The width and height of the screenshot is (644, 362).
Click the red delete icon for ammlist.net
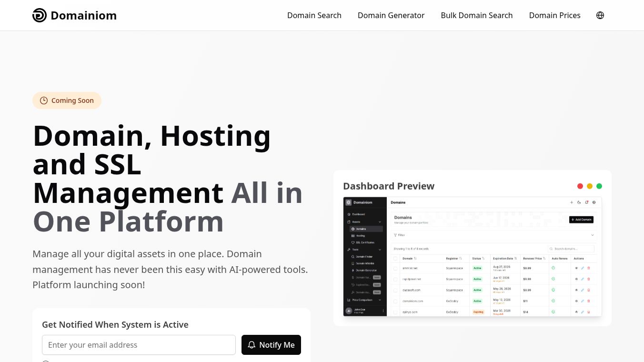pos(589,268)
